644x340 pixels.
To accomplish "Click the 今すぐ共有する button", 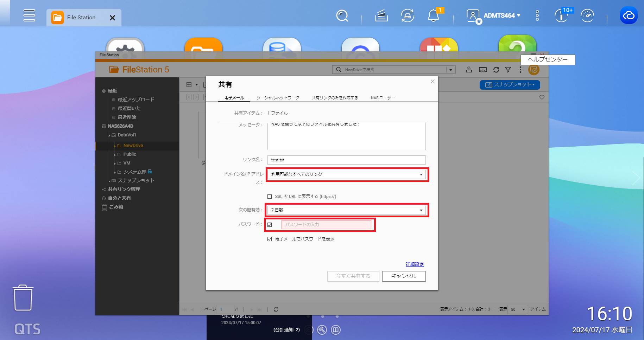I will tap(353, 276).
